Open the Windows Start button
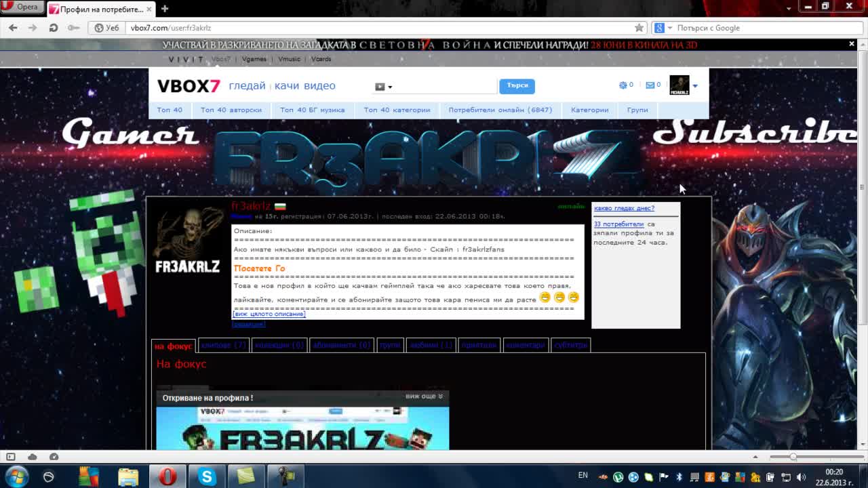Viewport: 868px width, 488px height. coord(16,476)
